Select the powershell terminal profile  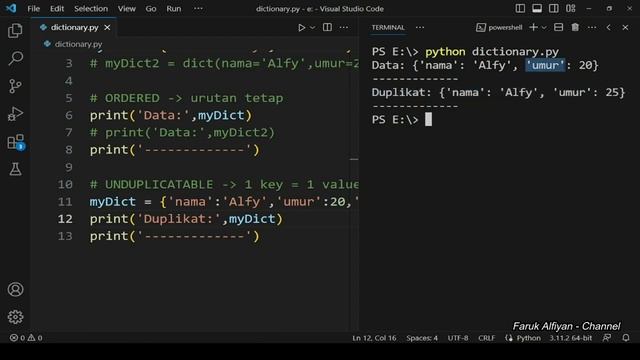coord(499,27)
